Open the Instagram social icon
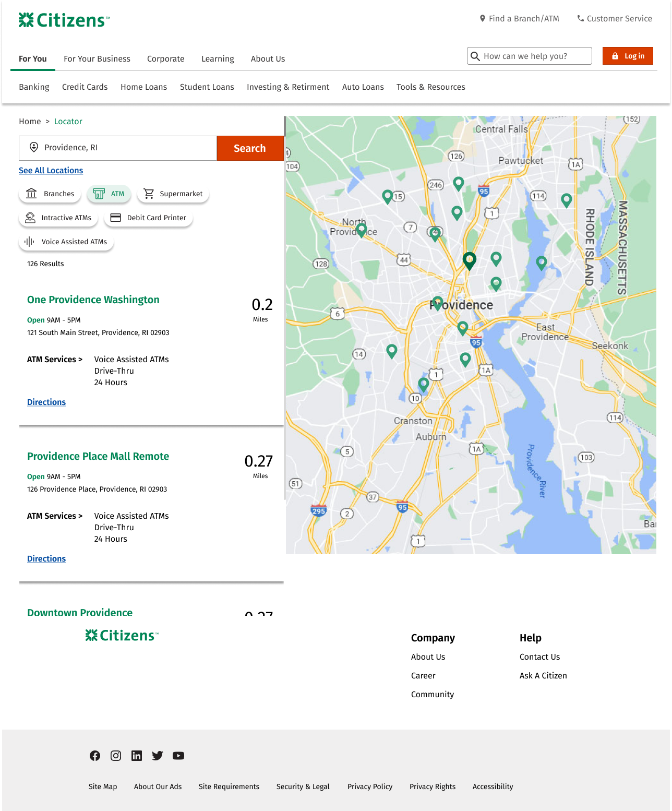This screenshot has width=672, height=811. pyautogui.click(x=116, y=756)
